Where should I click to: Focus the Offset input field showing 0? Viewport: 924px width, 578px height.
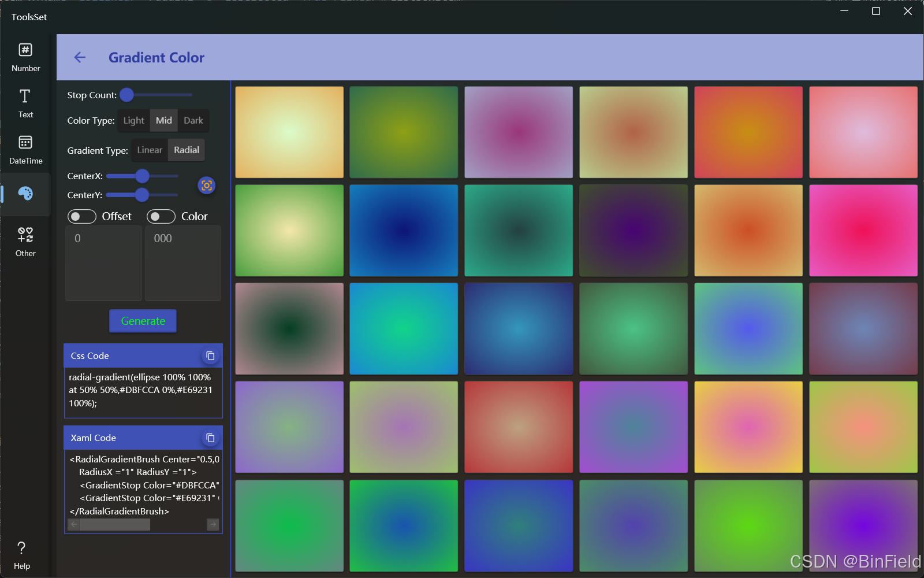click(x=104, y=263)
